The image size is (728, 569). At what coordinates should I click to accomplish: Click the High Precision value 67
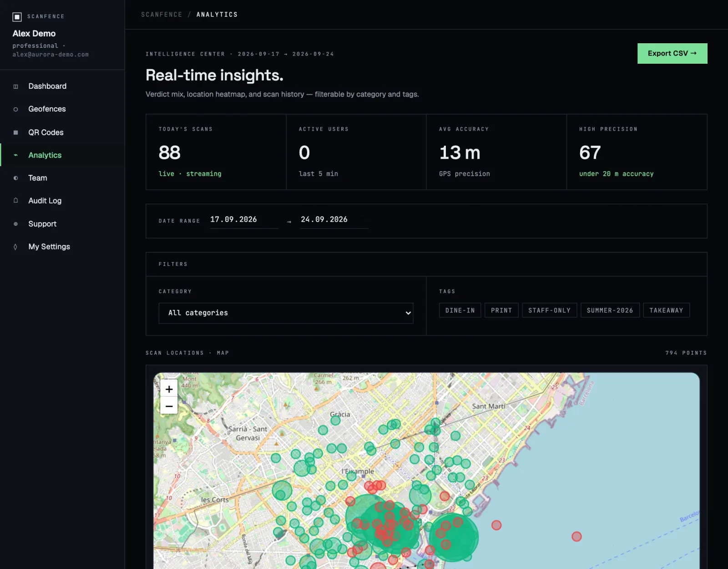[x=590, y=152]
